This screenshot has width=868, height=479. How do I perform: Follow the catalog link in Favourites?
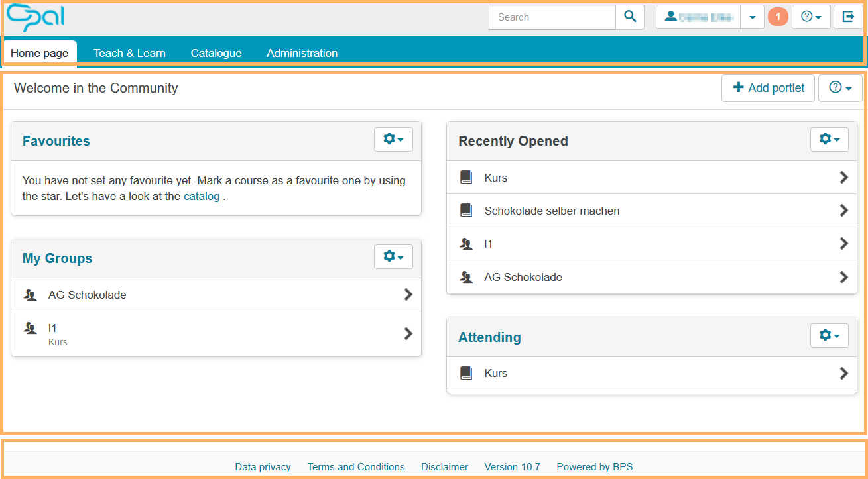(202, 197)
